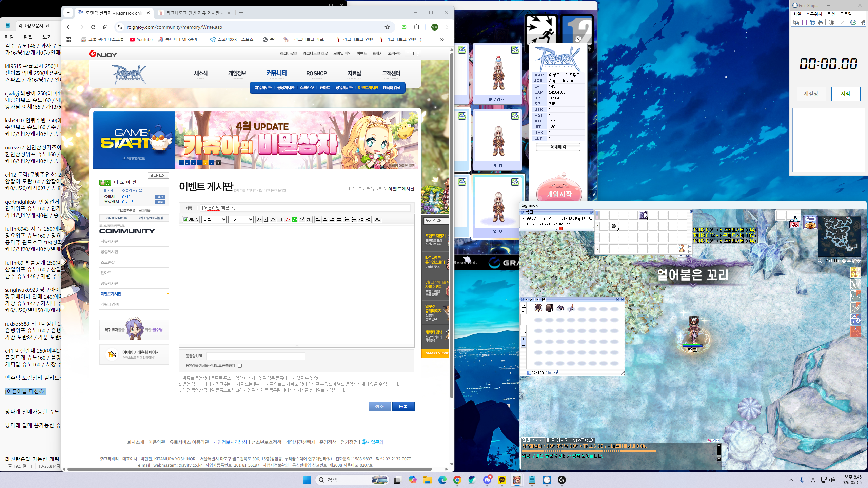
Task: Insert a bulleted list in the editor
Action: [354, 219]
